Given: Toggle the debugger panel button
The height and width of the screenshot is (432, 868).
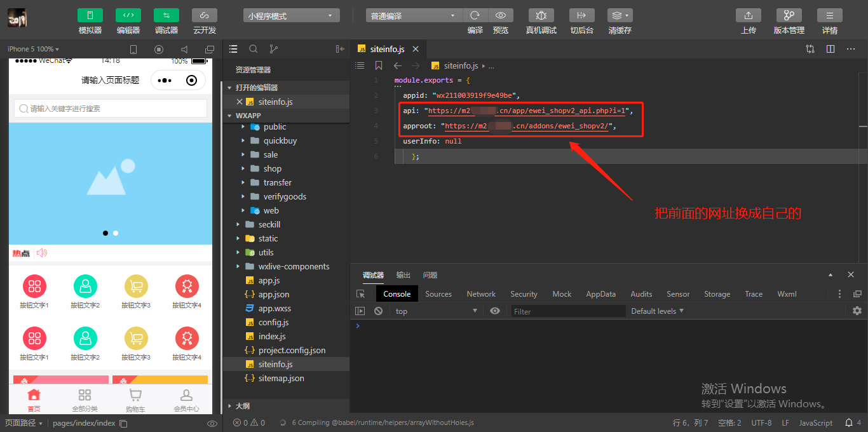Looking at the screenshot, I should [x=166, y=15].
